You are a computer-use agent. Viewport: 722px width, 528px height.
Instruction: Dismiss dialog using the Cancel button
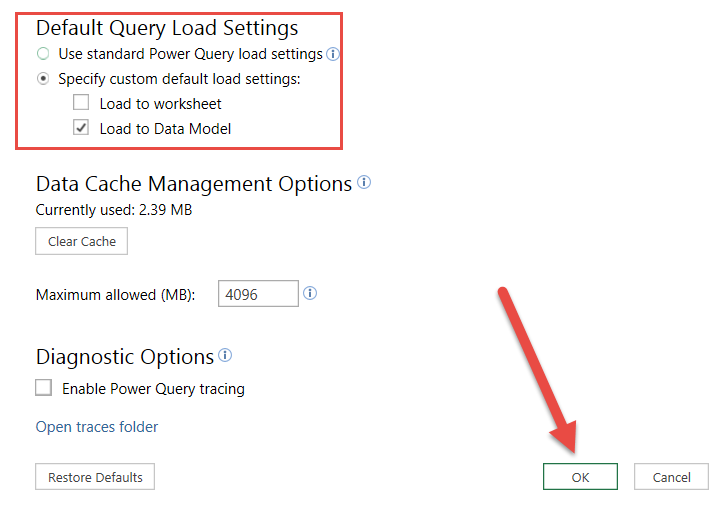point(672,477)
